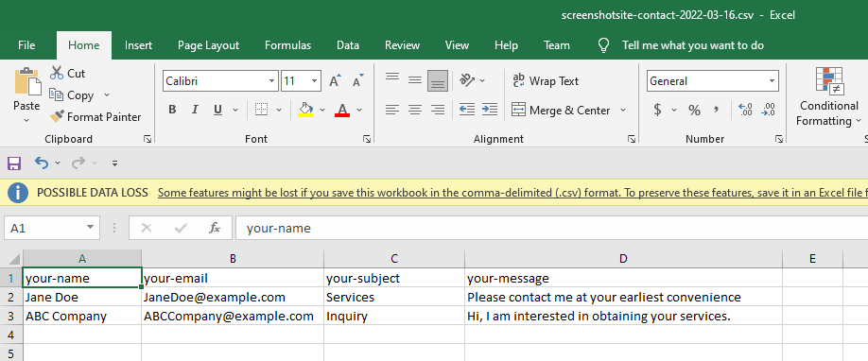Click the Cut scissors icon
This screenshot has height=361, width=868.
(57, 73)
